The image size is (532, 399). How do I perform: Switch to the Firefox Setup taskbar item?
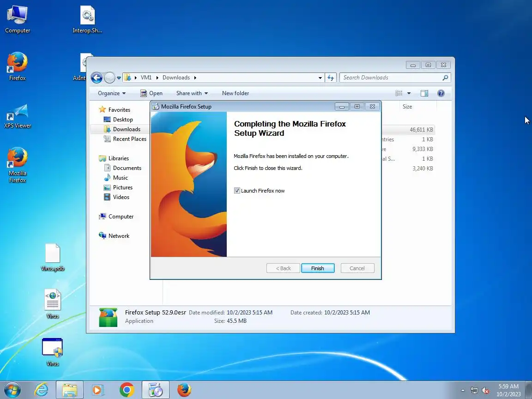(155, 390)
